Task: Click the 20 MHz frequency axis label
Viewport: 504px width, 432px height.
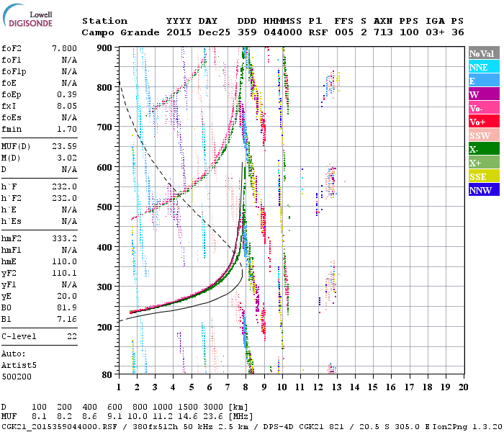Action: [x=464, y=387]
